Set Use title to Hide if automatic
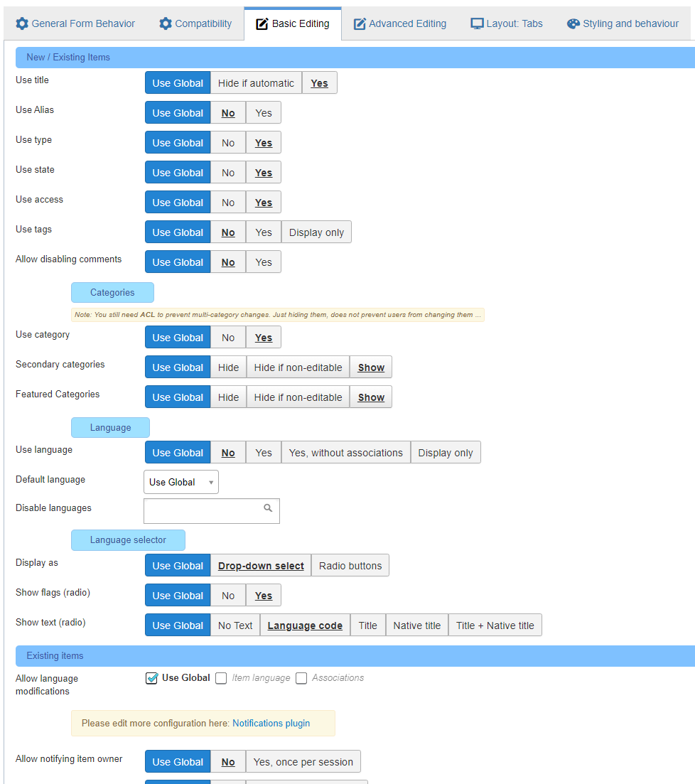695x784 pixels. (x=256, y=83)
